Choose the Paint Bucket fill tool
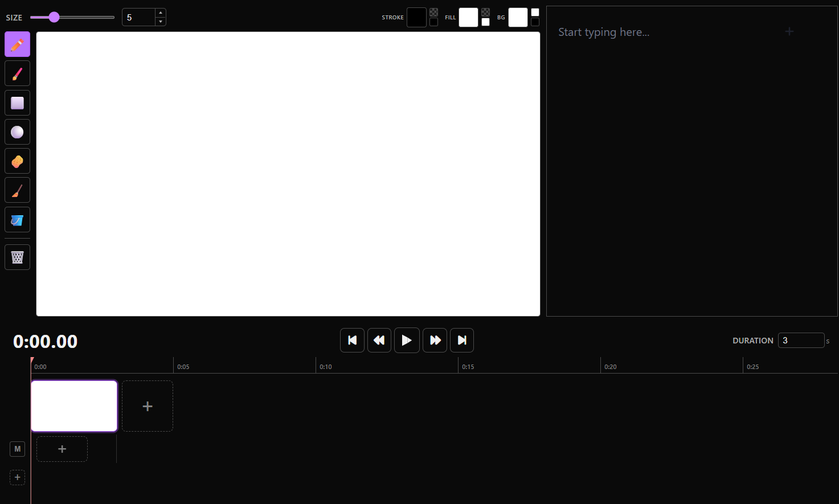The image size is (839, 504). (17, 219)
